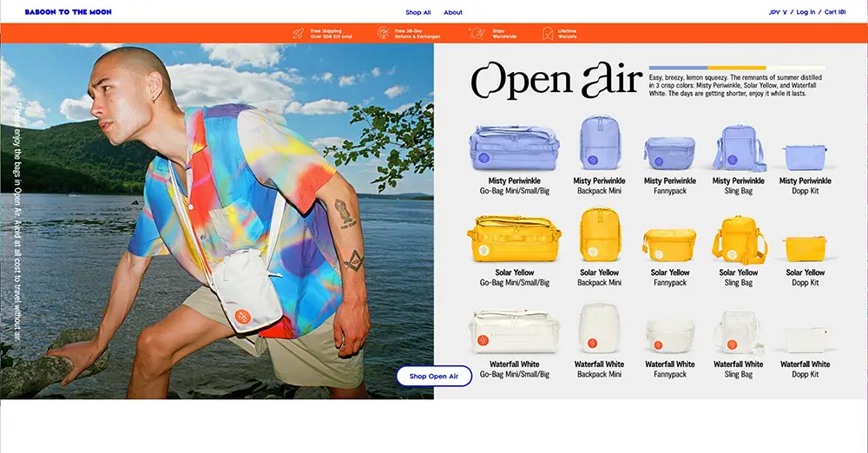This screenshot has width=868, height=453.
Task: Click the free shipping rocket icon
Action: [298, 34]
